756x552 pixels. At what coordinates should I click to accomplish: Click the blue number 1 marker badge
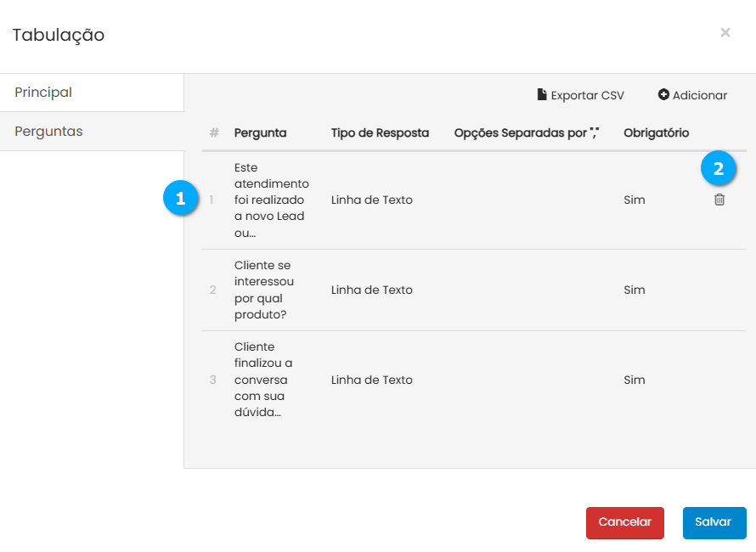pyautogui.click(x=179, y=200)
